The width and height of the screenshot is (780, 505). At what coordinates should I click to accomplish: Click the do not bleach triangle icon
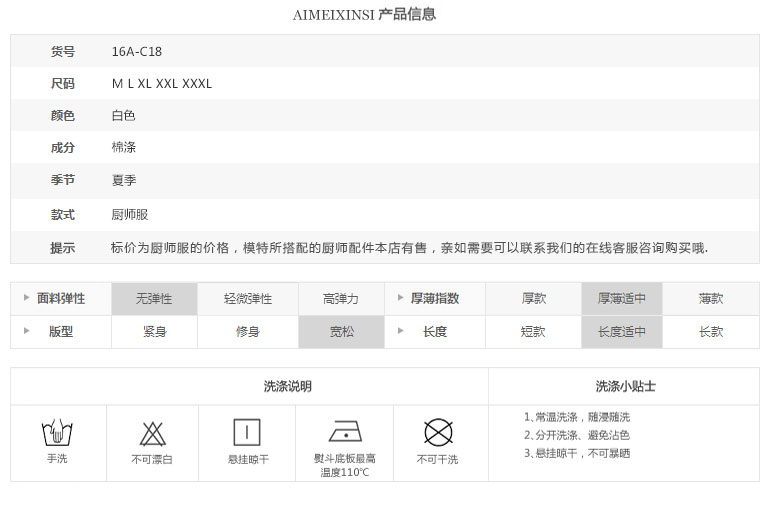pyautogui.click(x=152, y=434)
